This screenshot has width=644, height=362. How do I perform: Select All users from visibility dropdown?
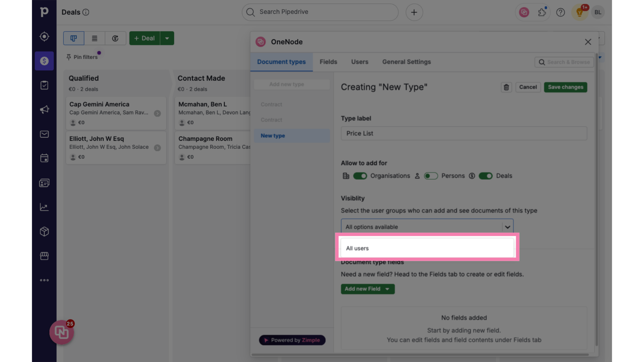point(427,248)
